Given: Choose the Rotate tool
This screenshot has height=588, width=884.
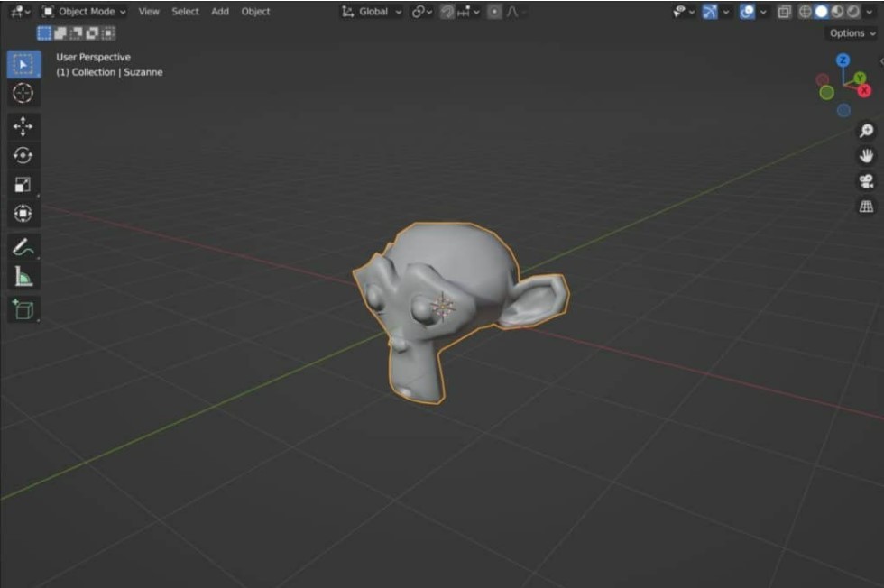Looking at the screenshot, I should point(23,155).
